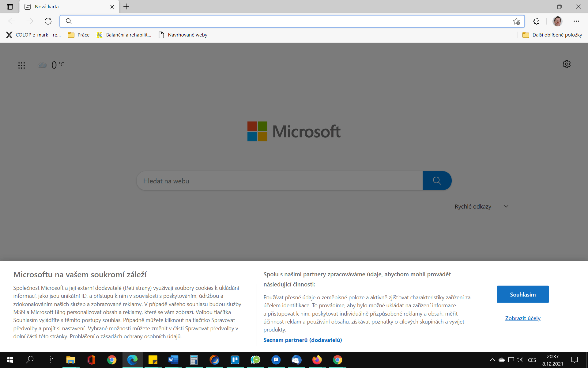The height and width of the screenshot is (368, 588).
Task: Toggle vertical tabs icon
Action: tap(10, 6)
